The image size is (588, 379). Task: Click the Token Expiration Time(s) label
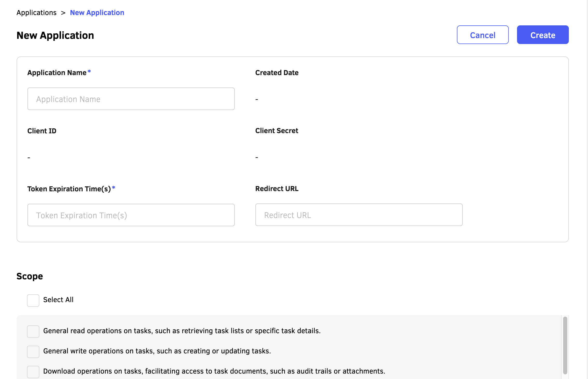pyautogui.click(x=69, y=189)
